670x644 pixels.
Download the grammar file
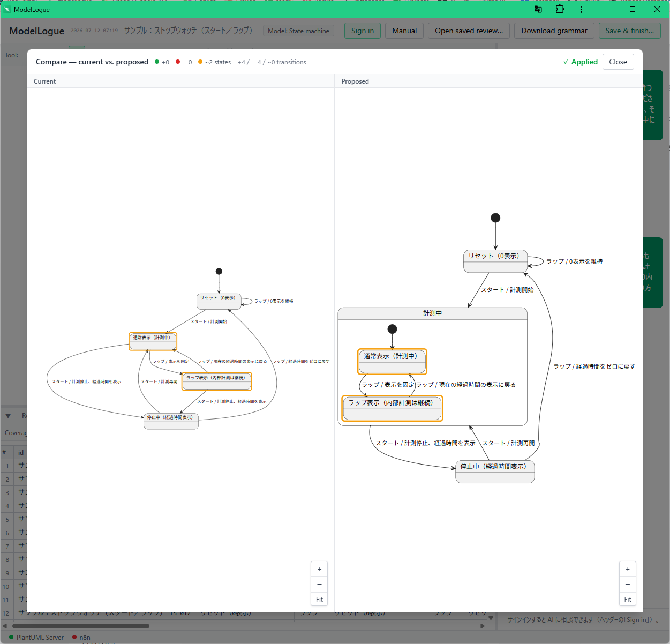(554, 31)
